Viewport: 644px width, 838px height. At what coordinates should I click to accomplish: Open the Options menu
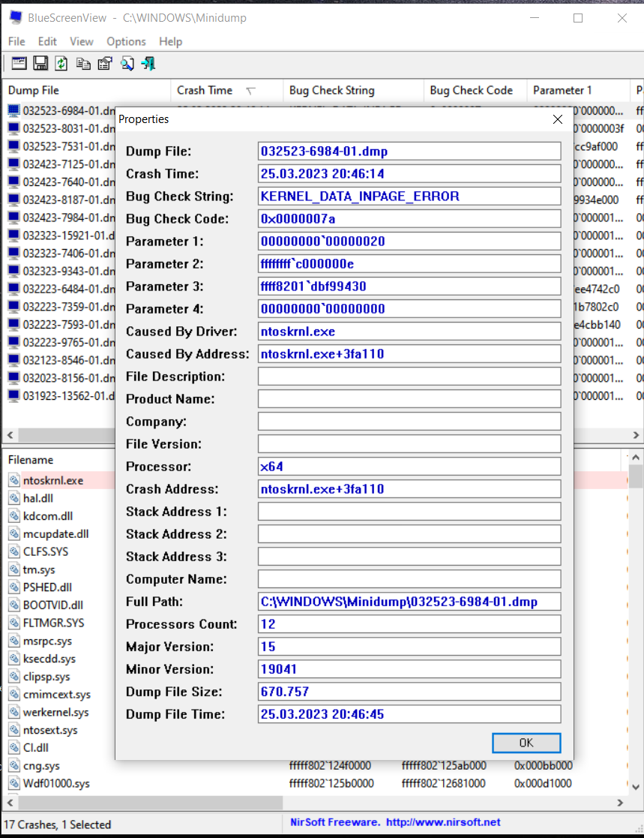[126, 41]
